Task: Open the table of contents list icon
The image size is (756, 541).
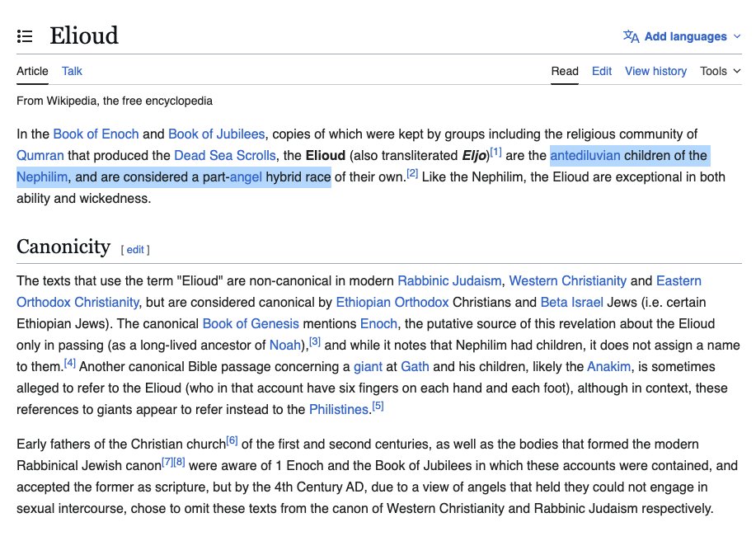Action: (25, 36)
